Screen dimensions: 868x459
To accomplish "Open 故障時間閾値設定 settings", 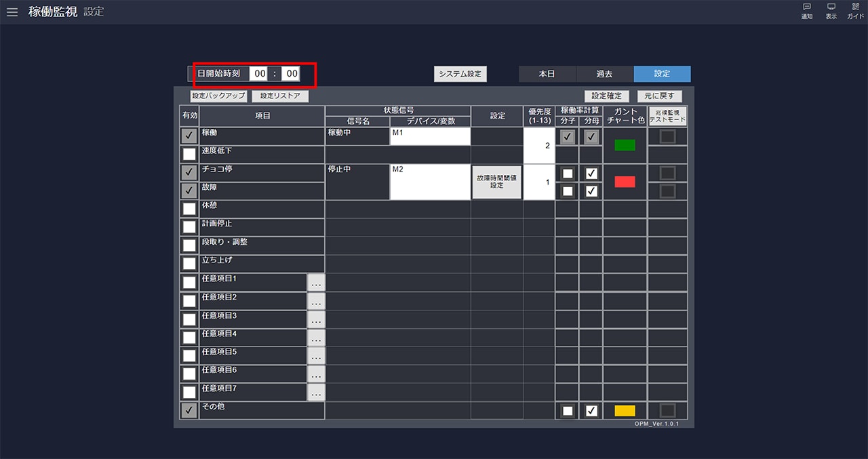I will click(x=496, y=182).
